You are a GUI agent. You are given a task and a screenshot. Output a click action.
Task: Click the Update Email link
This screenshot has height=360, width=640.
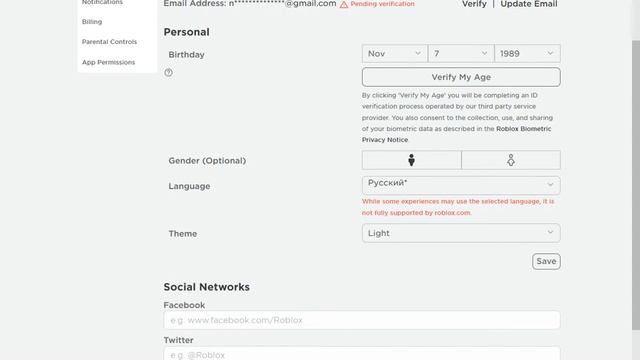click(x=529, y=4)
